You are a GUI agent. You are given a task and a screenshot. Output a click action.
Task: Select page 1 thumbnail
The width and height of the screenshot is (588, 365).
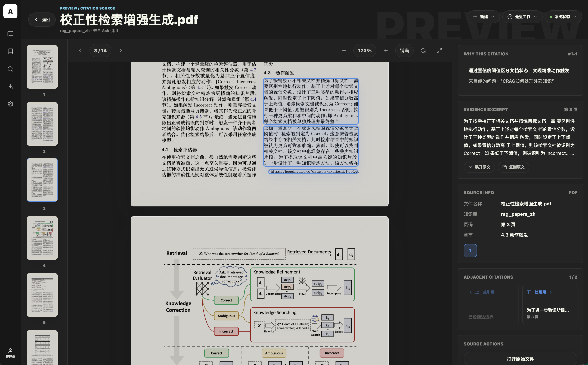tap(42, 67)
